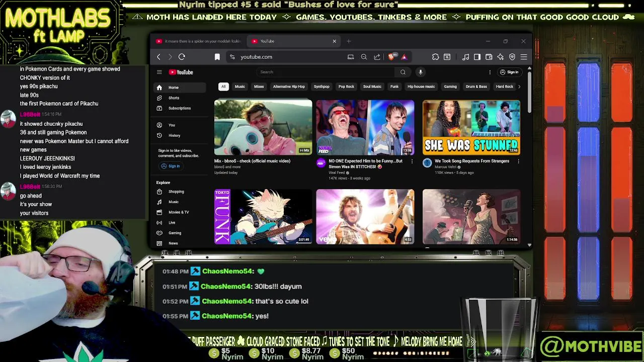The width and height of the screenshot is (644, 362).
Task: Open the extensions puzzle-piece icon
Action: point(436,57)
